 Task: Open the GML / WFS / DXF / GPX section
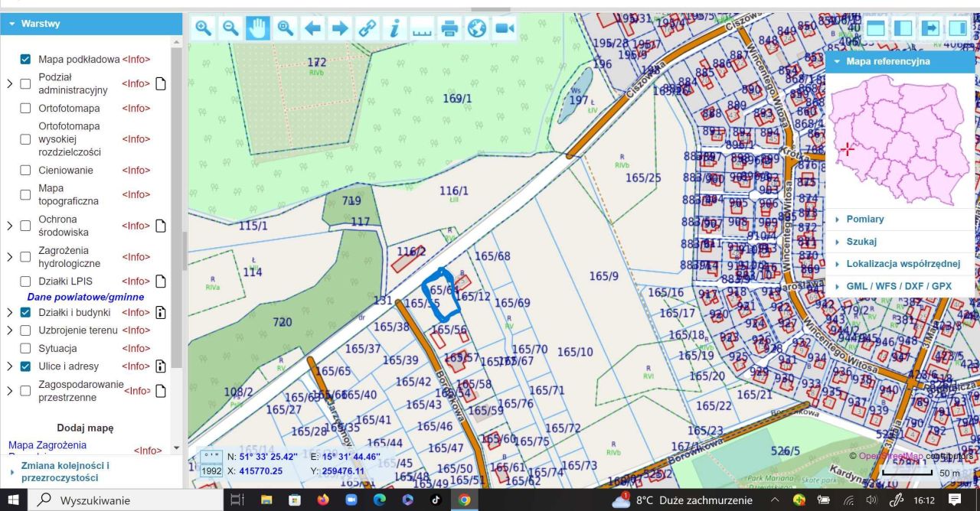coord(898,286)
